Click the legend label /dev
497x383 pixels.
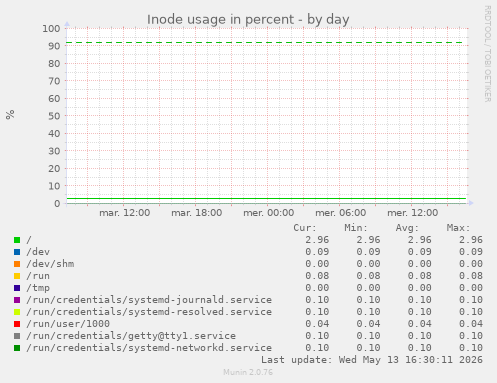coord(38,252)
